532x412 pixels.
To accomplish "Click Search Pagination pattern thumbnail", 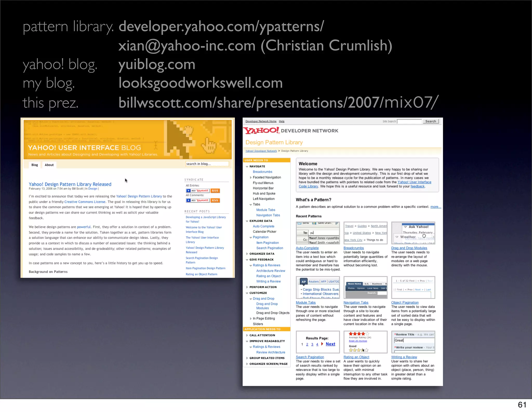I will [318, 342].
